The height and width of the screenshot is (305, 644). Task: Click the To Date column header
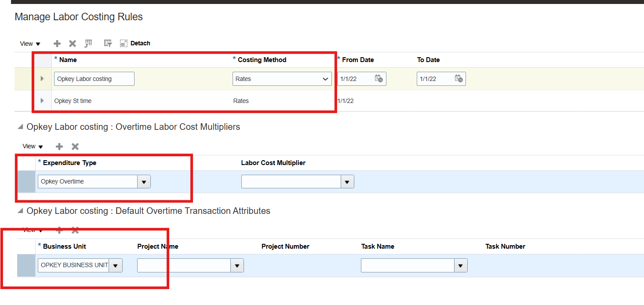(428, 60)
